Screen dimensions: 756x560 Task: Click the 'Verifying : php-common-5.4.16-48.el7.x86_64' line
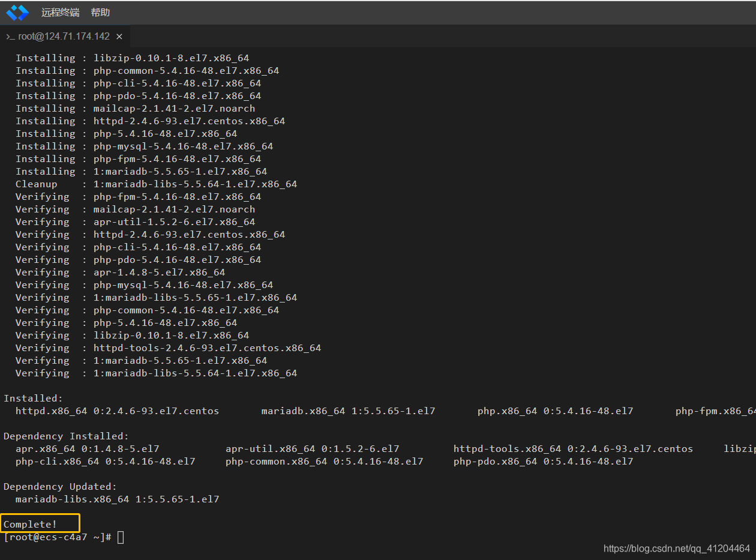pyautogui.click(x=147, y=310)
